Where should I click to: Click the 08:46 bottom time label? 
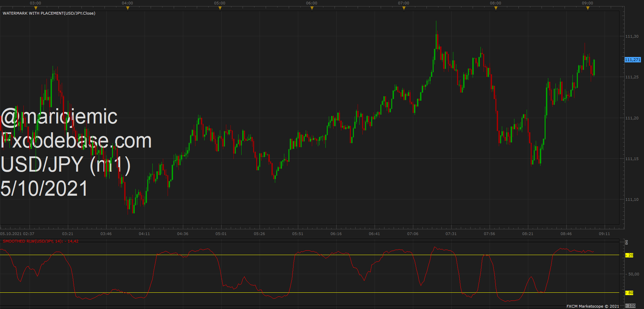click(566, 234)
